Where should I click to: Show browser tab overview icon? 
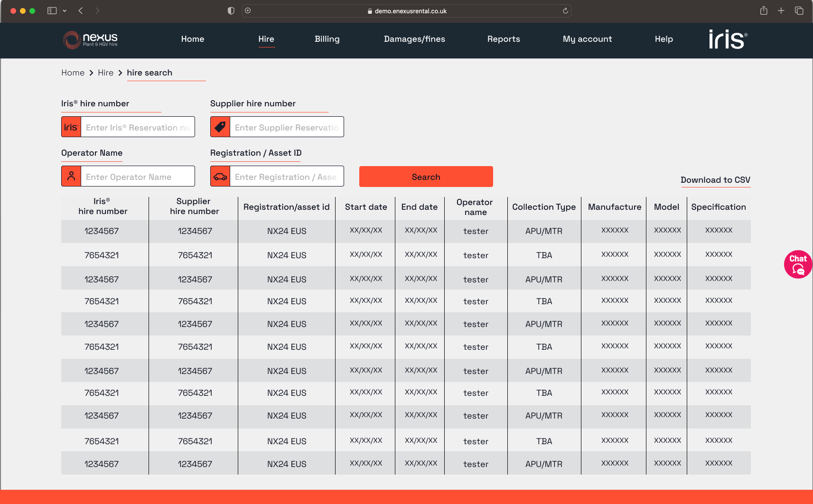[x=799, y=10]
